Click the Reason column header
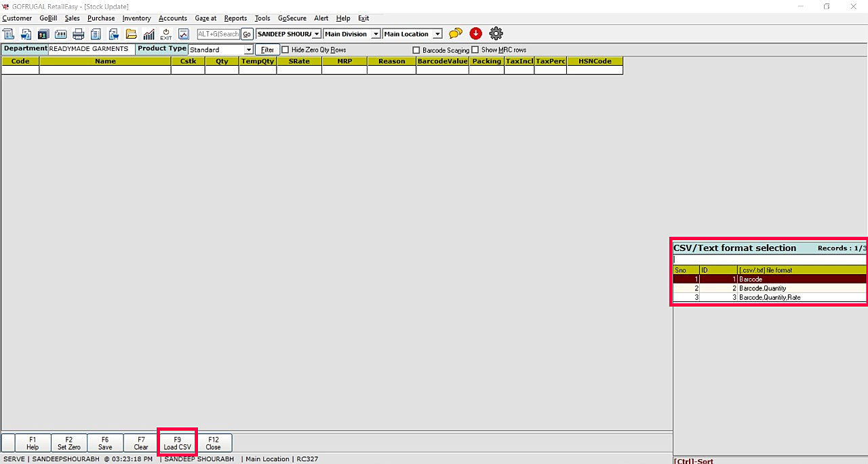The height and width of the screenshot is (464, 868). click(x=391, y=61)
